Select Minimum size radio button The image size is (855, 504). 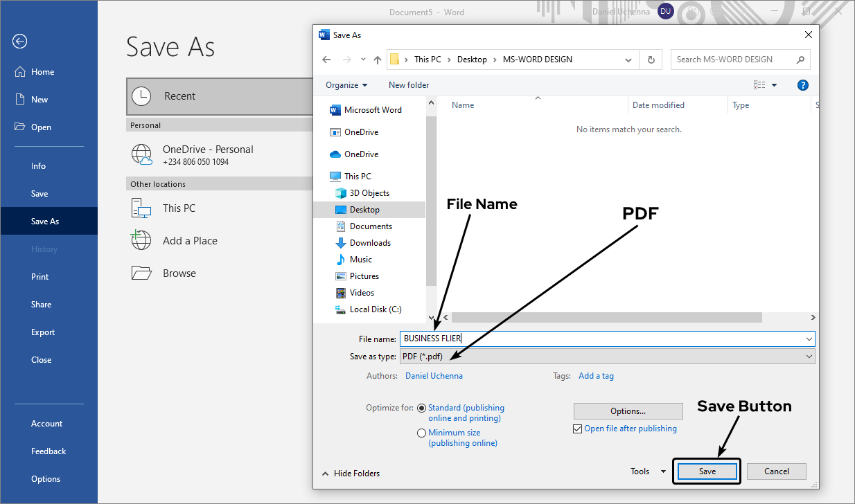[422, 433]
